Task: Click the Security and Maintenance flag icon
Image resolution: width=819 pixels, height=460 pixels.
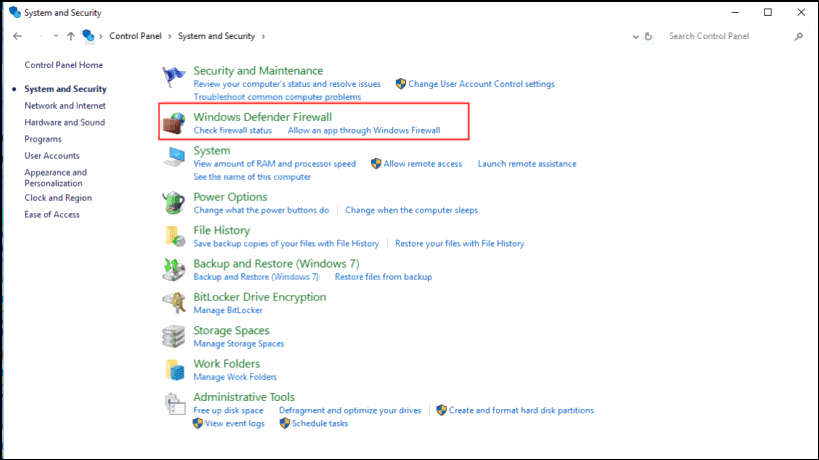Action: point(173,77)
